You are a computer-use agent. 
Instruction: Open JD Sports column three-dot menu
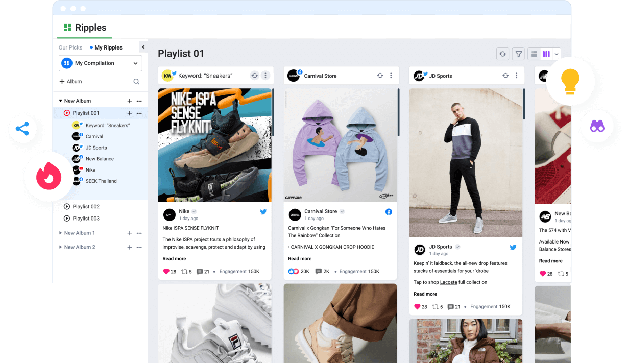pyautogui.click(x=516, y=76)
